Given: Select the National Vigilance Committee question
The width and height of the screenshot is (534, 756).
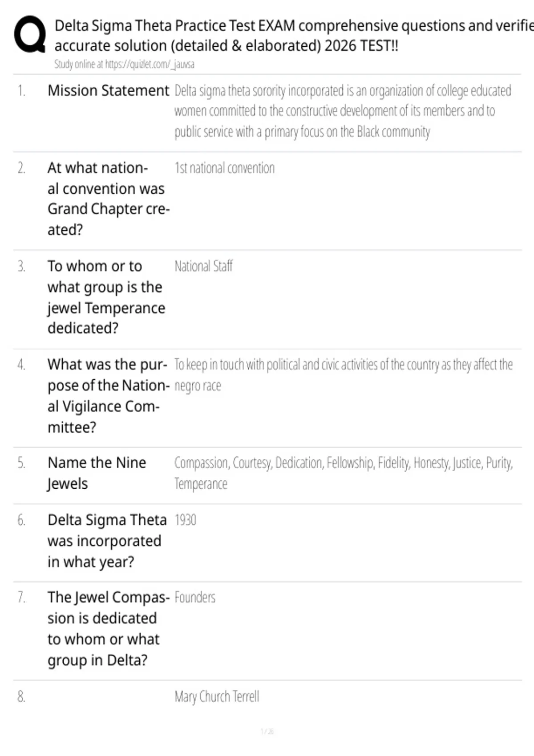Looking at the screenshot, I should click(x=109, y=396).
